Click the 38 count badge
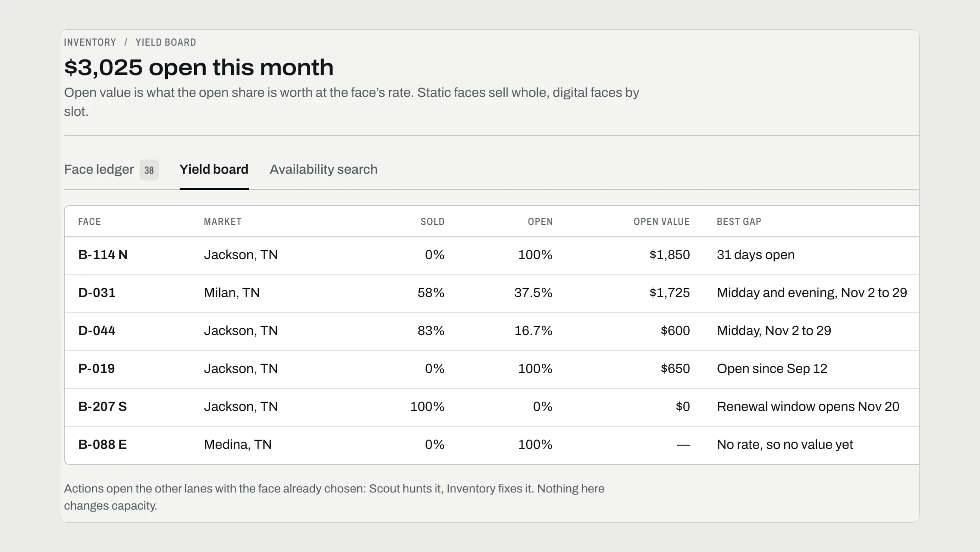This screenshot has height=552, width=980. (x=149, y=170)
